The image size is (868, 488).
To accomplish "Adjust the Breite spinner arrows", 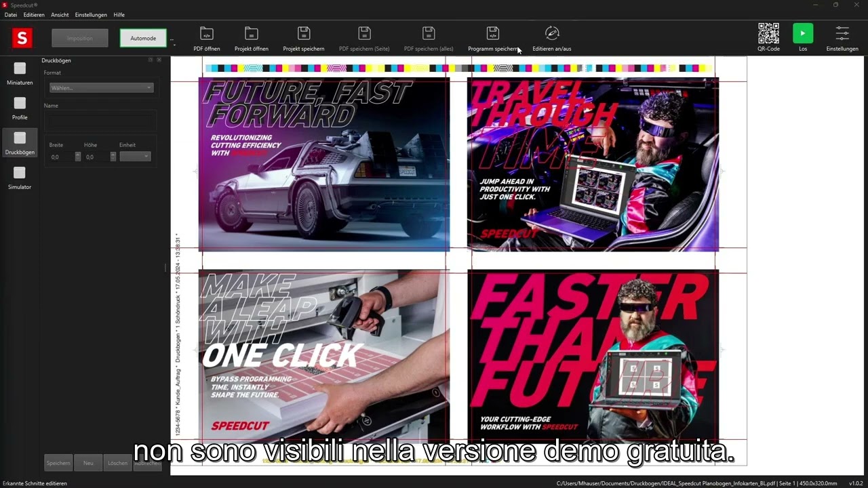I will [78, 157].
